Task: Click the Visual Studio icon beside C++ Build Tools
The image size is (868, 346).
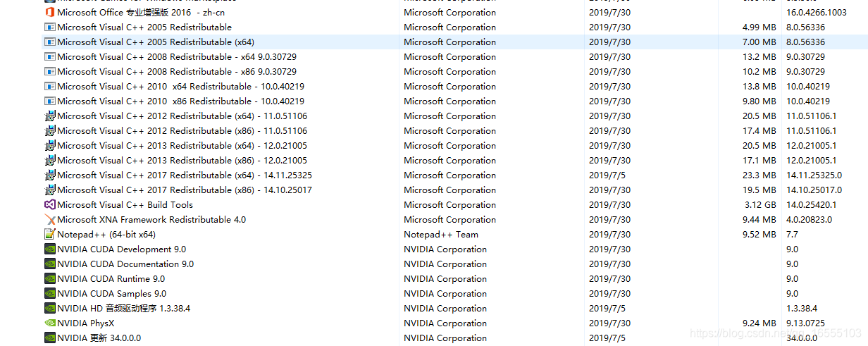Action: (50, 205)
